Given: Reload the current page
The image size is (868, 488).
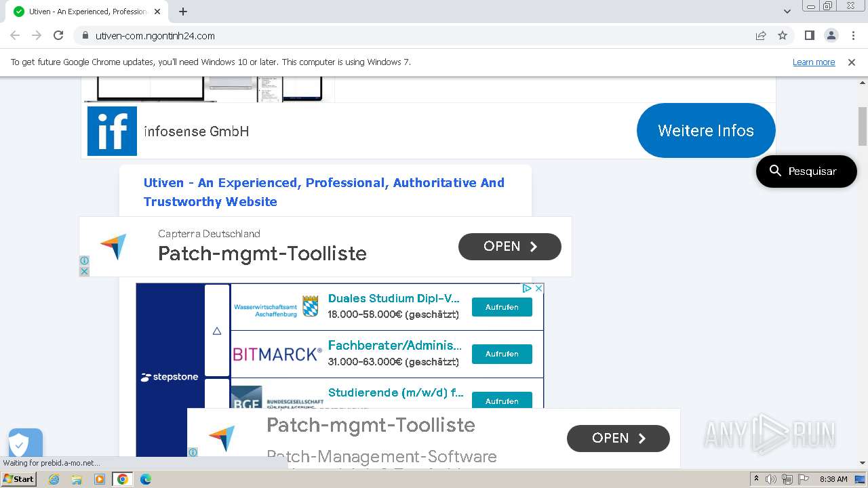Looking at the screenshot, I should [x=58, y=36].
